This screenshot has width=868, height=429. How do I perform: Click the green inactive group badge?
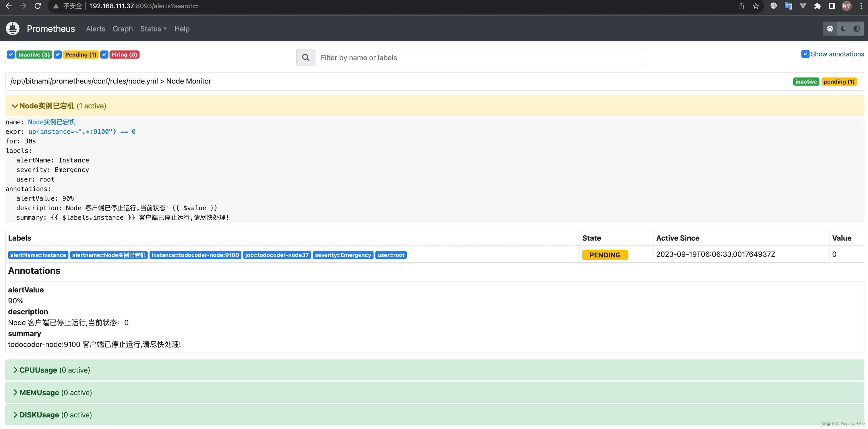(x=806, y=81)
